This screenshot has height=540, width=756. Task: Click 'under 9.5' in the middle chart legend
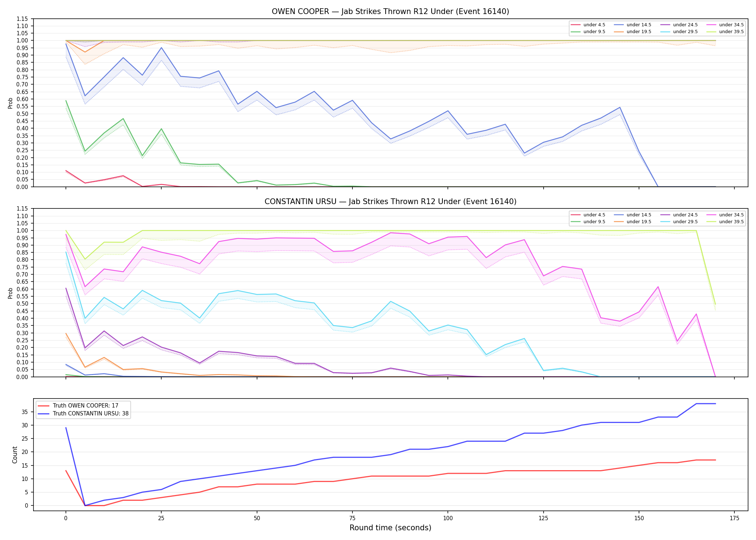[594, 222]
